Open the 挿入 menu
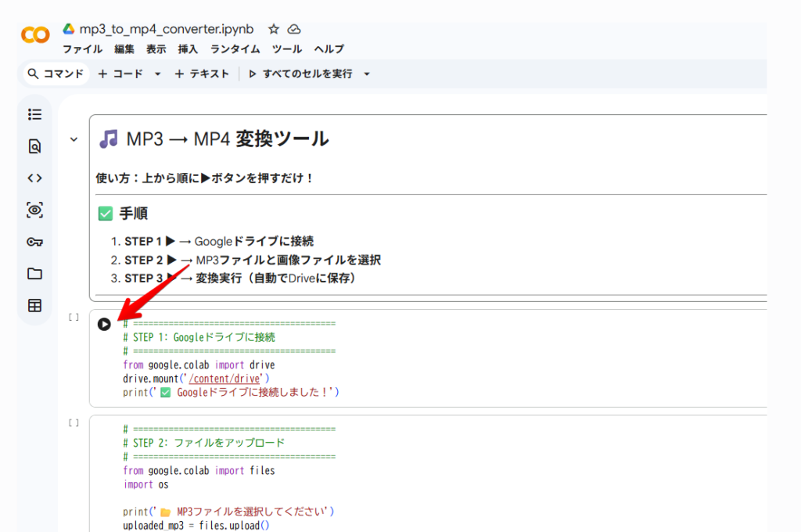Screen dimensions: 801x532 pyautogui.click(x=188, y=49)
